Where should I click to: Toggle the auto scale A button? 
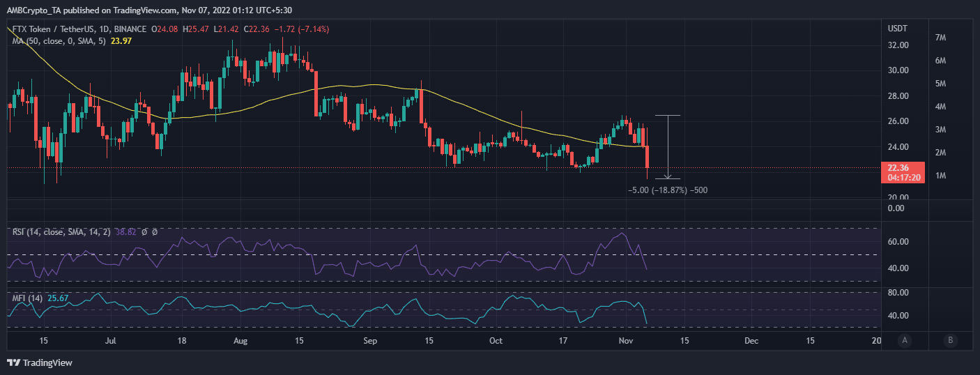[x=905, y=340]
